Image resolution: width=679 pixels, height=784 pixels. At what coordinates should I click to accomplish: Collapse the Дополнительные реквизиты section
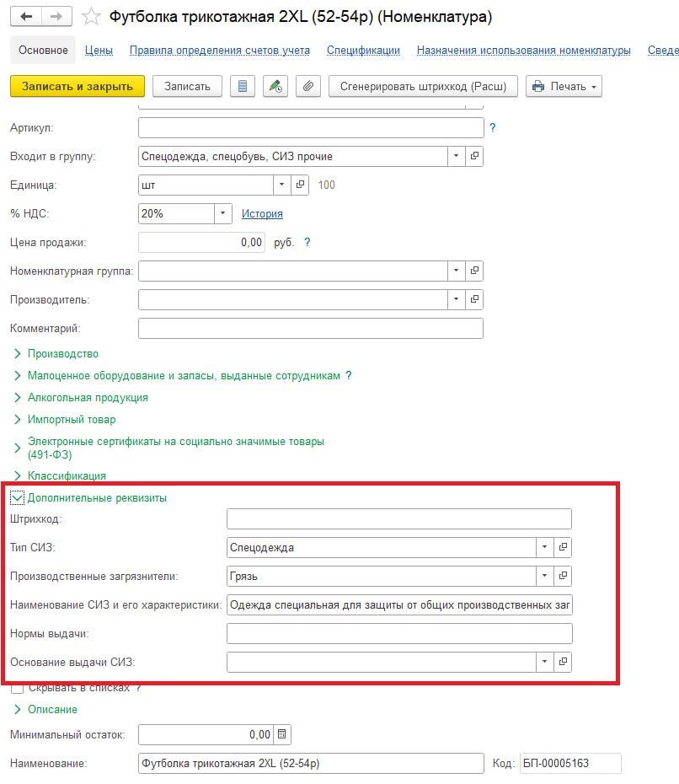tap(17, 497)
